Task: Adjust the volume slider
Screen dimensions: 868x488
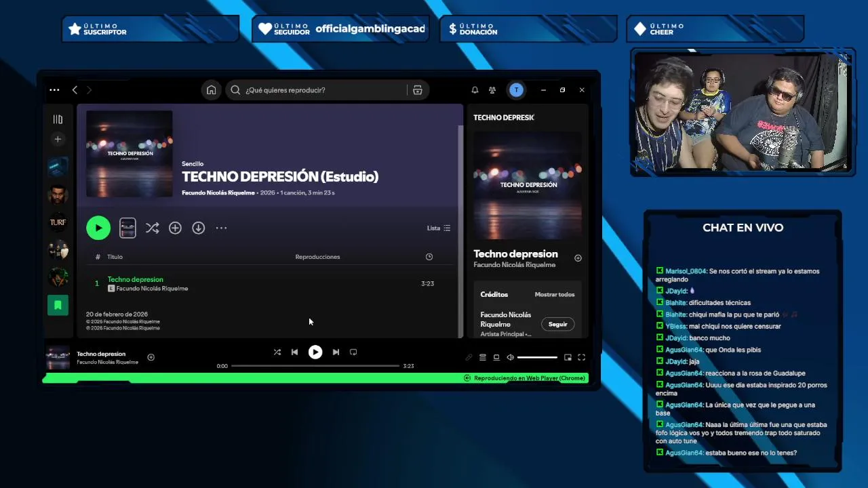Action: pyautogui.click(x=538, y=357)
